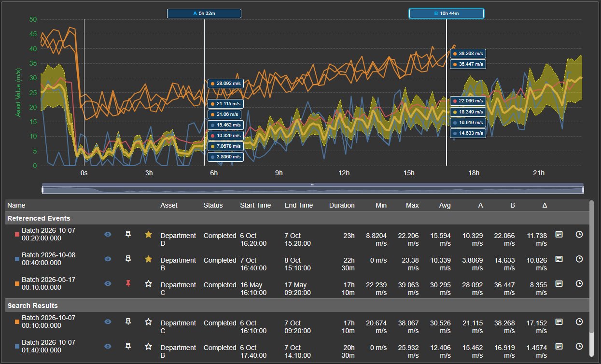The image size is (601, 364).
Task: Star the Batch 2026-05-17 Department C event
Action: (x=148, y=283)
